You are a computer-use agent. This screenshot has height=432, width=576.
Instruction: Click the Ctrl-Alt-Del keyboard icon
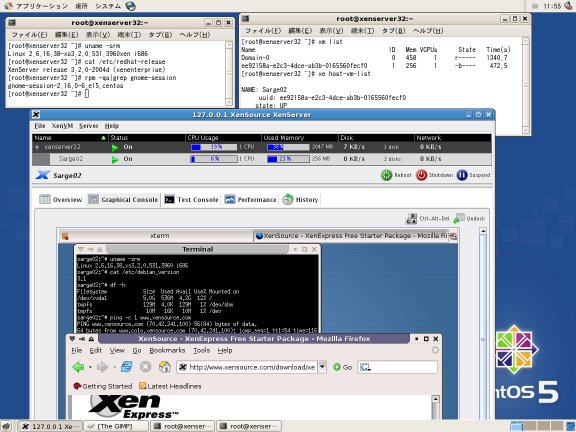[411, 219]
